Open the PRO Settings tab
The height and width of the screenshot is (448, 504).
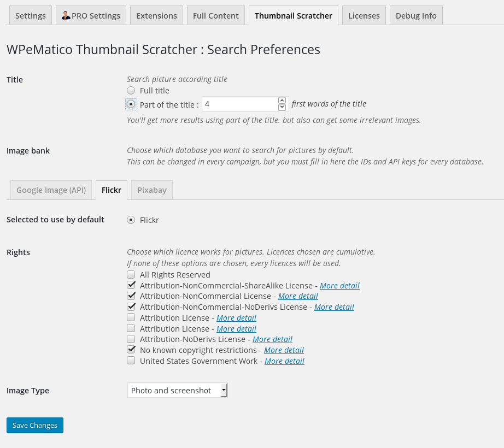[91, 15]
